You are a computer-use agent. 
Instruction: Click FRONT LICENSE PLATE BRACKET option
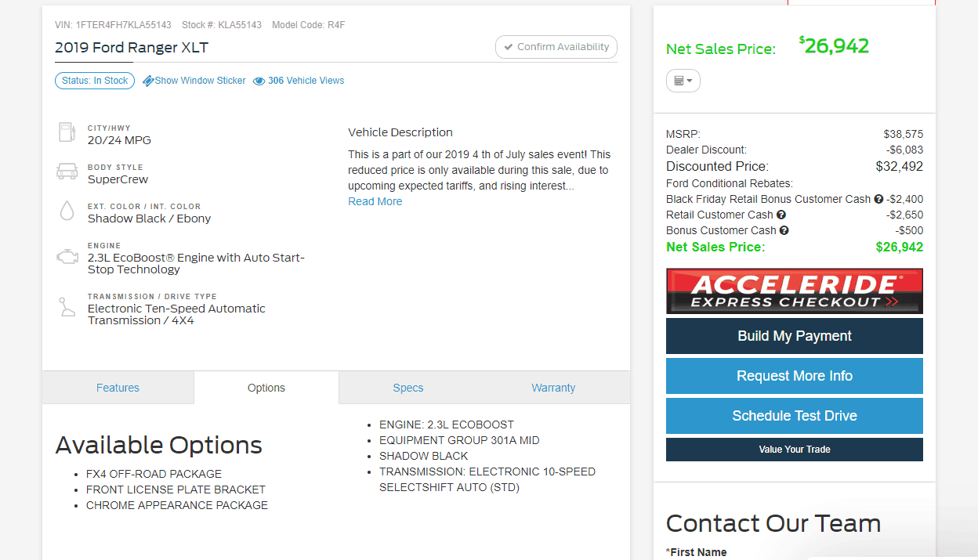[176, 490]
